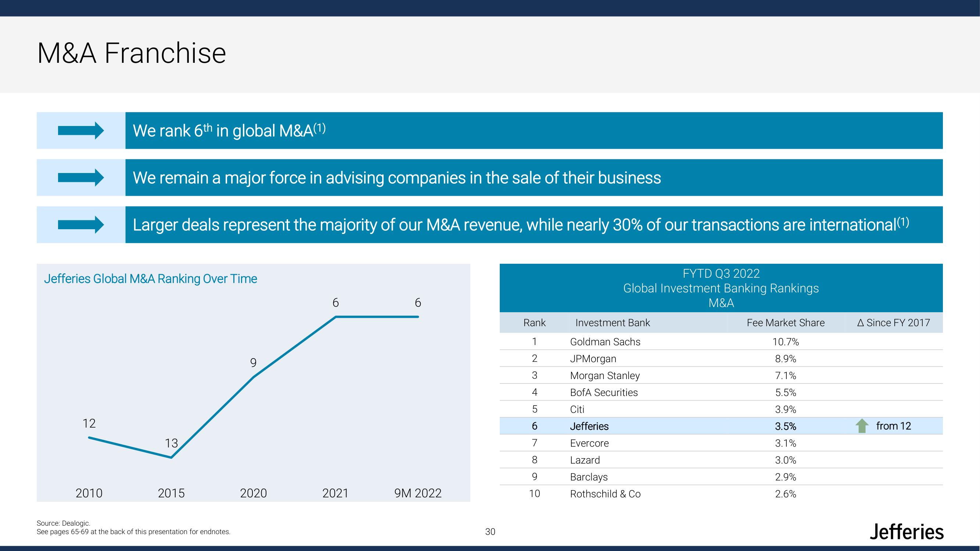Click the '5.5%' fee market share value
Viewport: 980px width, 551px height.
click(786, 392)
